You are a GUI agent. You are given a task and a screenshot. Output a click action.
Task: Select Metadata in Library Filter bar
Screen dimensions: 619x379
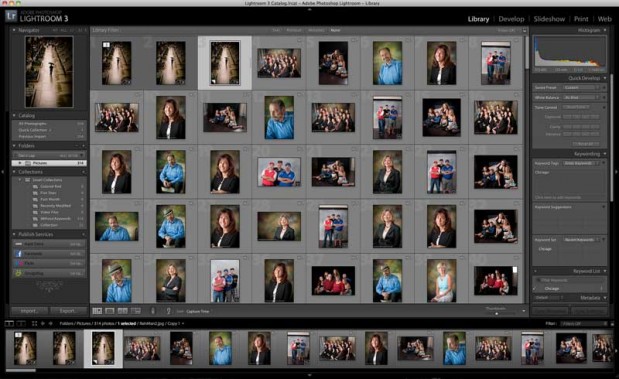(316, 30)
